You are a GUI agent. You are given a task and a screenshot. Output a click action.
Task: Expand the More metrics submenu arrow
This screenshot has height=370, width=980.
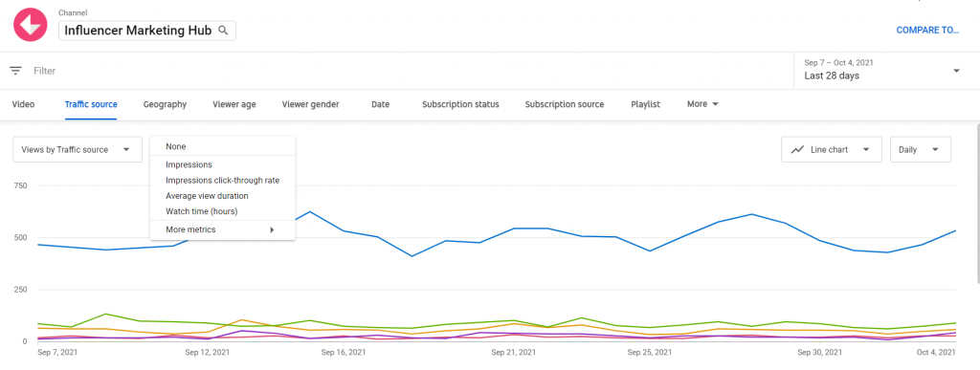[272, 229]
